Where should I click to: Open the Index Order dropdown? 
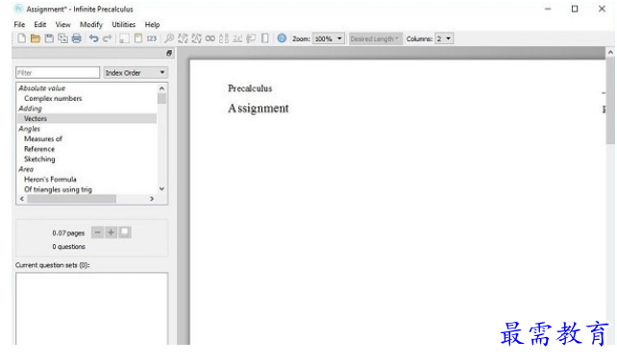tap(136, 73)
